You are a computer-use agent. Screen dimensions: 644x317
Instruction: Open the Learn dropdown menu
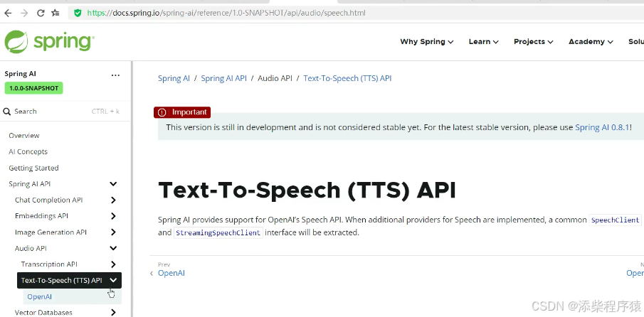(x=483, y=41)
